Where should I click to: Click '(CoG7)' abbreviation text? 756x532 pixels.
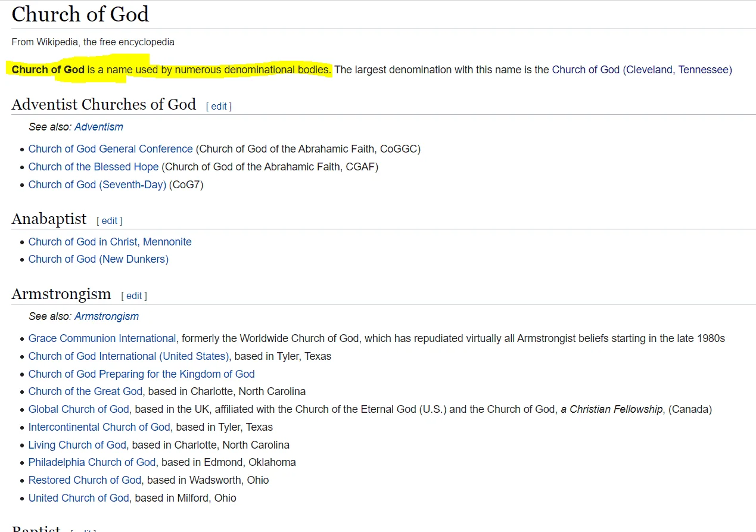pyautogui.click(x=186, y=185)
